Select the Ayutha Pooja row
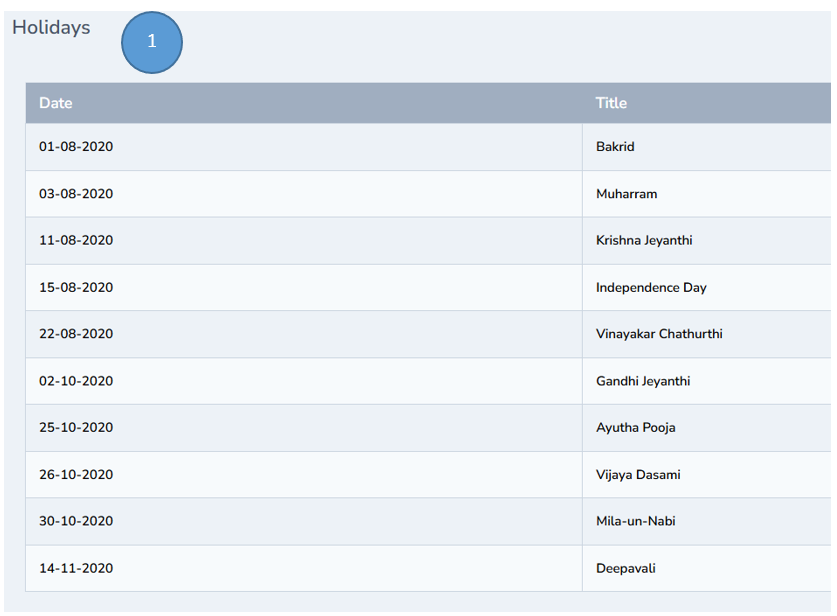The width and height of the screenshot is (837, 616). tap(300, 427)
